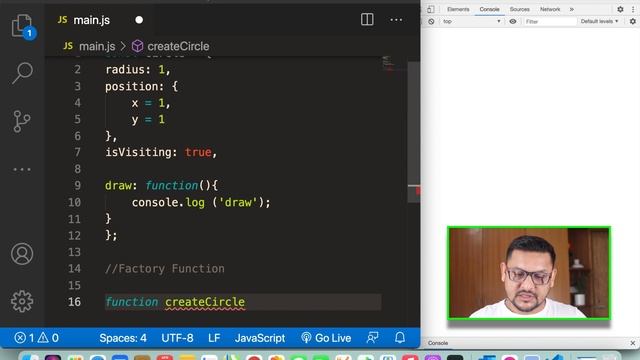Change indentation via Spaces: 4
The height and width of the screenshot is (360, 640).
click(x=123, y=338)
